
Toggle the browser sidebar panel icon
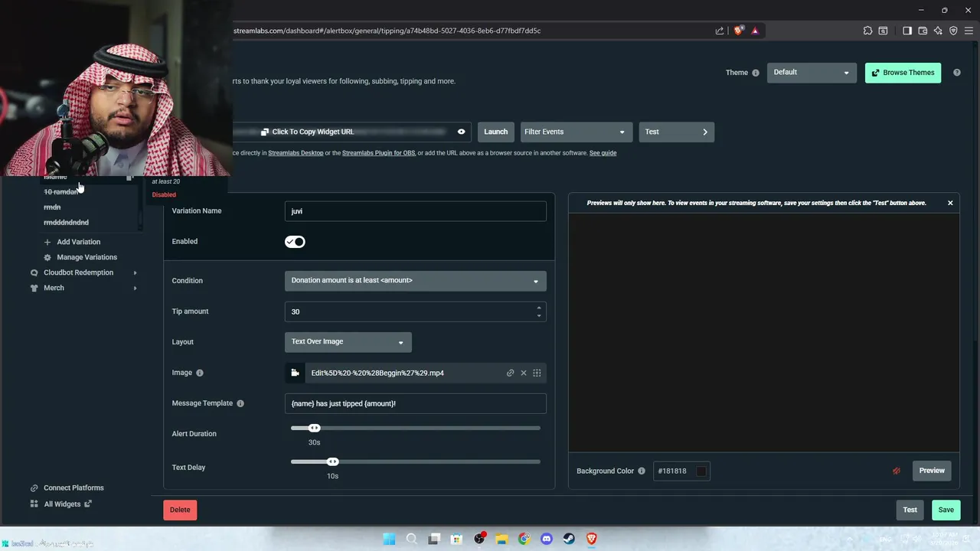tap(907, 31)
